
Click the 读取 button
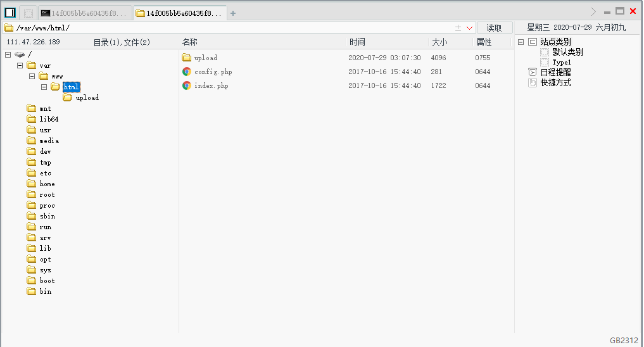coord(494,27)
